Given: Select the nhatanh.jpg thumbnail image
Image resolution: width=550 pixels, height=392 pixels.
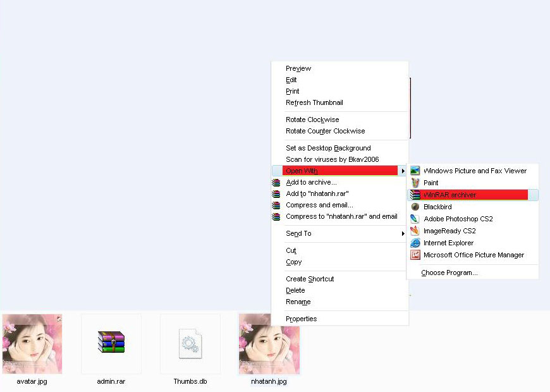Looking at the screenshot, I should click(269, 344).
